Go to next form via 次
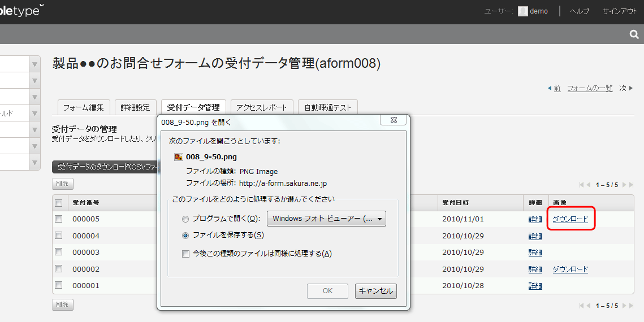The width and height of the screenshot is (644, 322). [626, 88]
